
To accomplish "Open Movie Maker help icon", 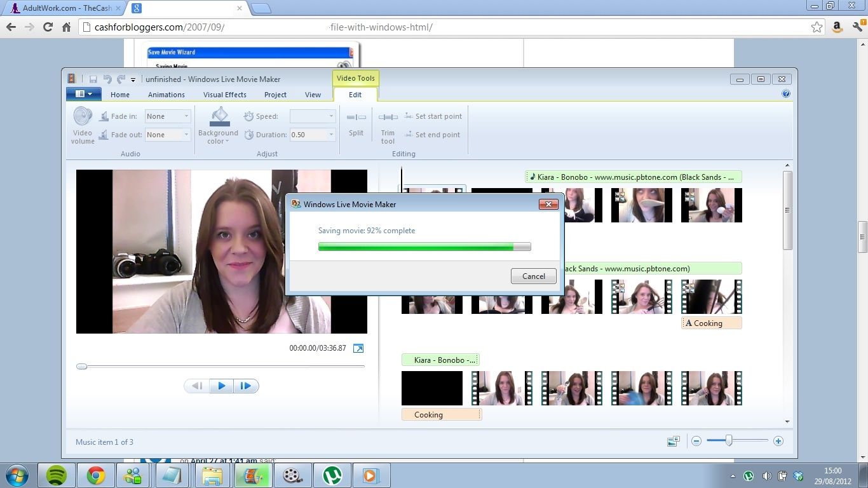I will pyautogui.click(x=786, y=94).
